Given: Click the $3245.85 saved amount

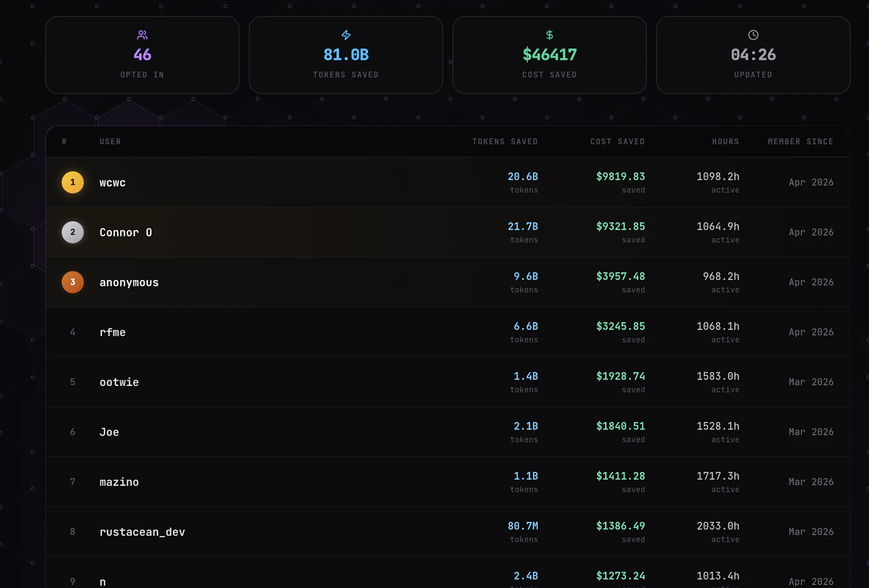Looking at the screenshot, I should [621, 326].
